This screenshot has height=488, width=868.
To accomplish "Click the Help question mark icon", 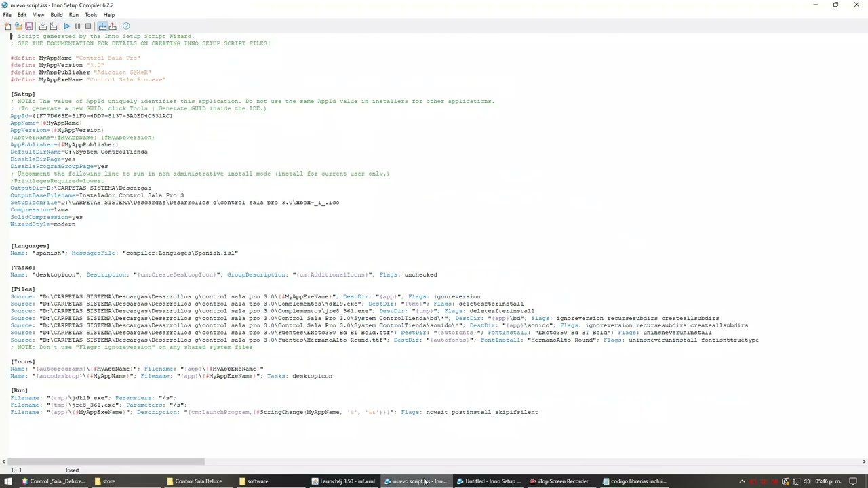I will 126,26.
